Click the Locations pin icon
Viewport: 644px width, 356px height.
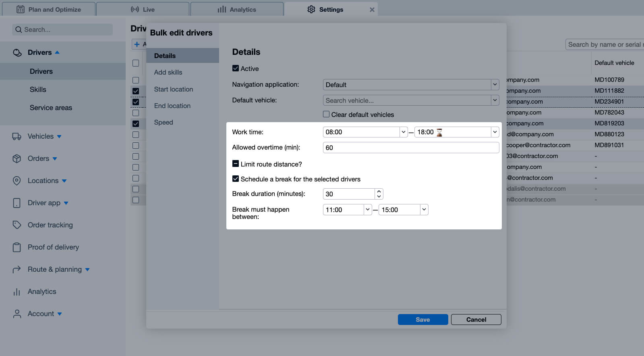[x=17, y=181]
